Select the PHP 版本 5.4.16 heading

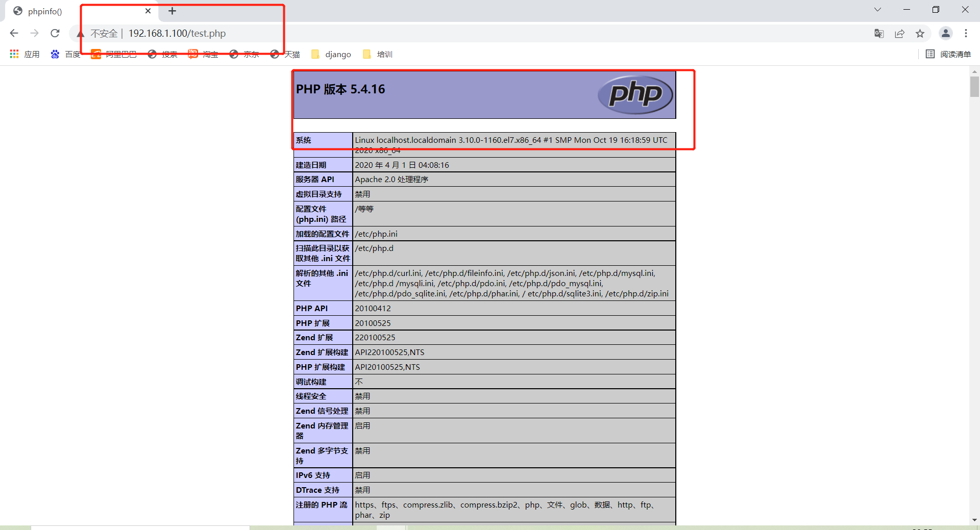(340, 89)
